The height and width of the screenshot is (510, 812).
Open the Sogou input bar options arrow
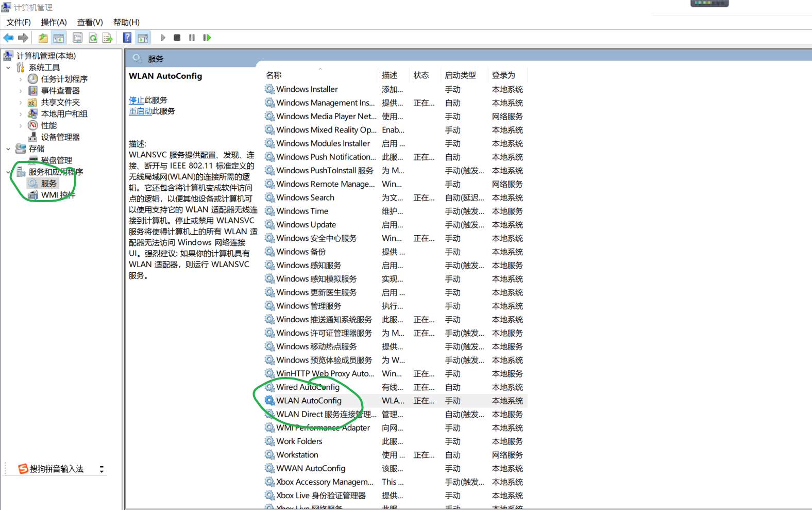point(102,469)
